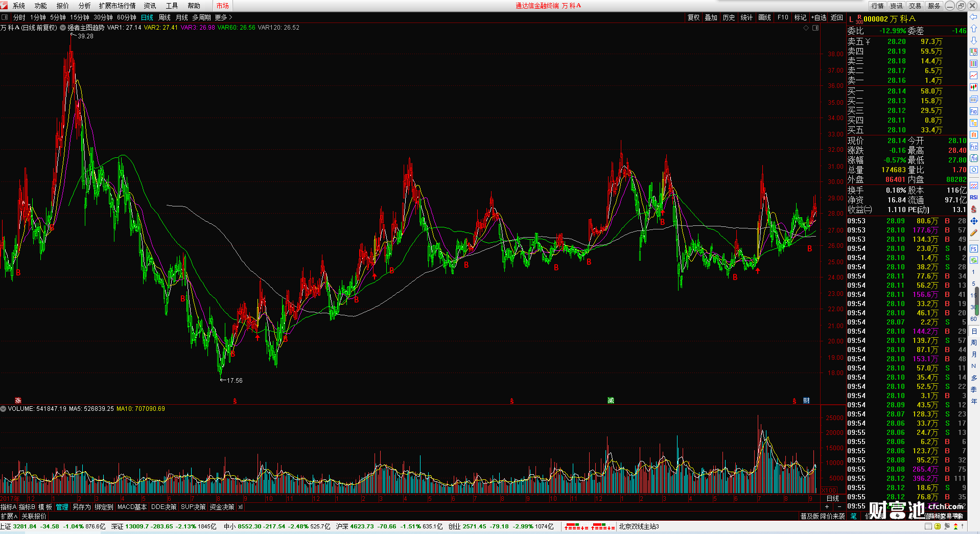Open the 市场 menu tab
Viewport: 980px width, 534px height.
click(223, 6)
